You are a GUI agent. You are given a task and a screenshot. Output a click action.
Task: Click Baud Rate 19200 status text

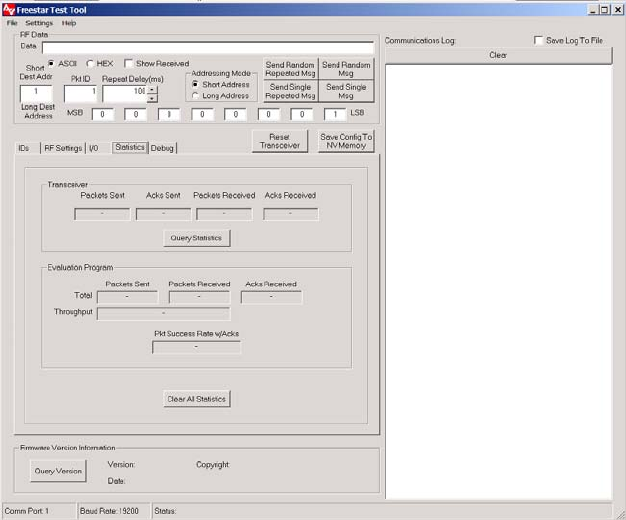pyautogui.click(x=109, y=511)
